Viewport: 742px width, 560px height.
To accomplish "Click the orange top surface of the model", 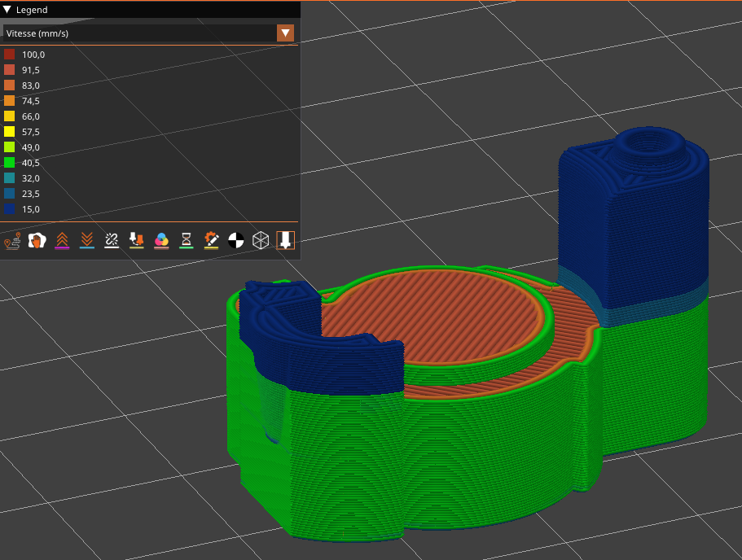I will pyautogui.click(x=433, y=317).
